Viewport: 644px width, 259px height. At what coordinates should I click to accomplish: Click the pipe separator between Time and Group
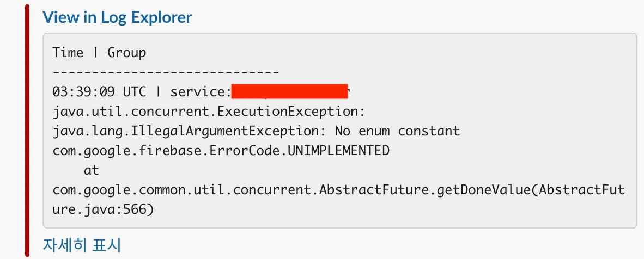pos(95,53)
